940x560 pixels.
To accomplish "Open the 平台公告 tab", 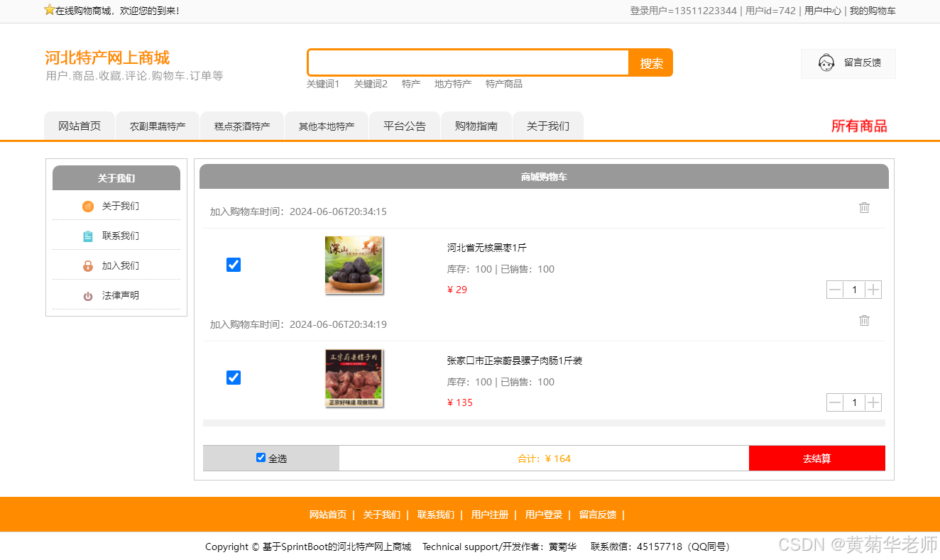I will tap(405, 126).
